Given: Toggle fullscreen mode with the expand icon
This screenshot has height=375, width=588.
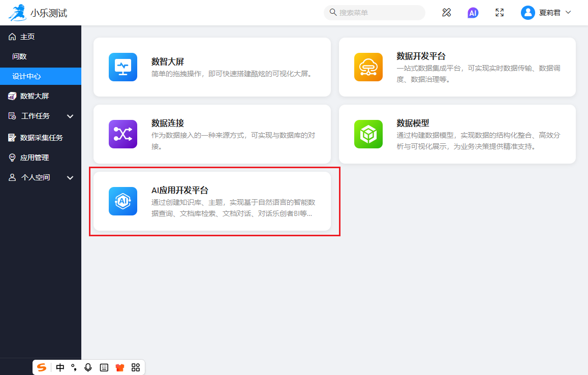Looking at the screenshot, I should [500, 13].
